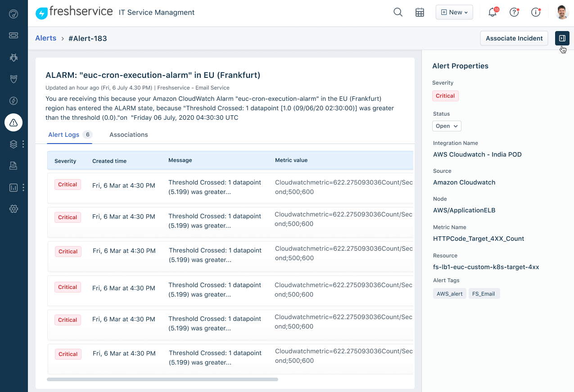Select the Tickets icon in the sidebar

(x=14, y=36)
